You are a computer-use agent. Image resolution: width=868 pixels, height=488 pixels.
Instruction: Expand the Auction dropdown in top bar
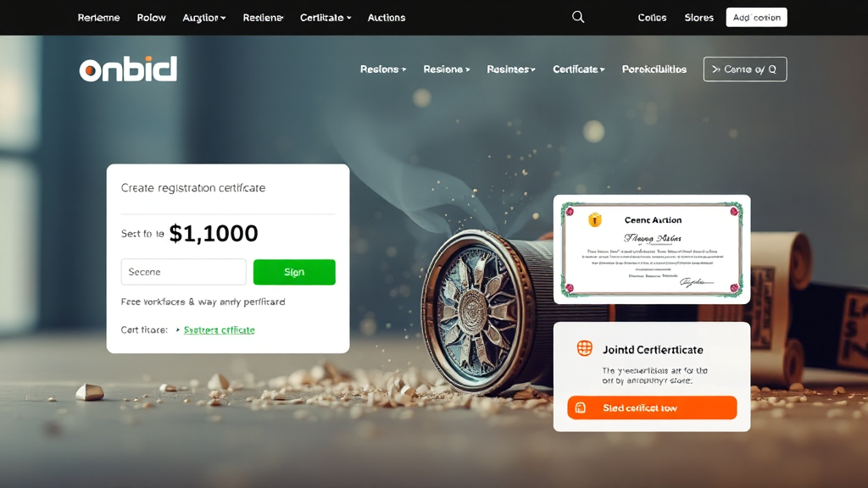point(203,18)
